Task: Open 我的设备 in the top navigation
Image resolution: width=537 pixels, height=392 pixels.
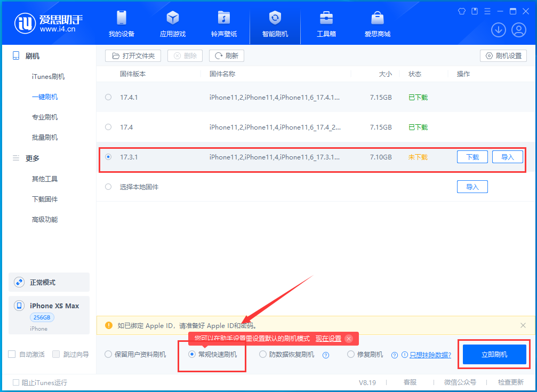Action: pyautogui.click(x=121, y=24)
